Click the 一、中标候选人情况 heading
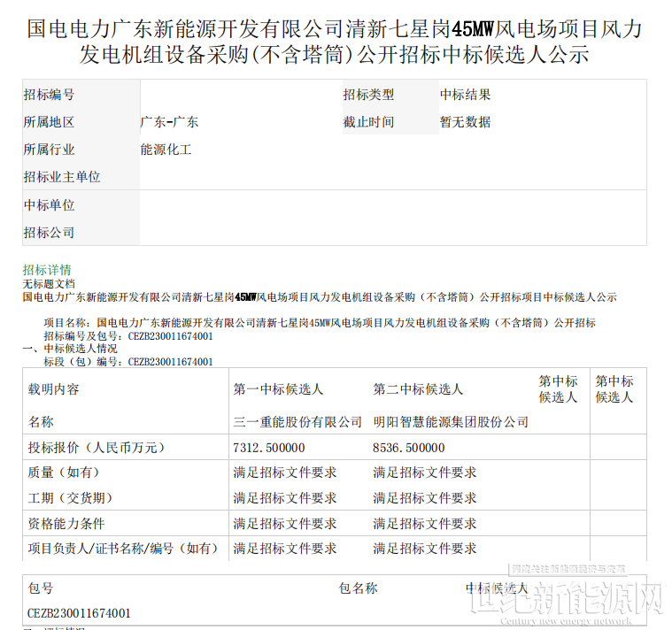672x630 pixels. (x=70, y=349)
